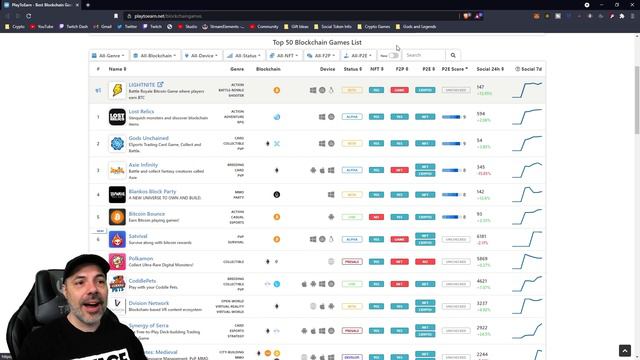Click the browser reload button
The image size is (640, 360).
click(x=29, y=16)
